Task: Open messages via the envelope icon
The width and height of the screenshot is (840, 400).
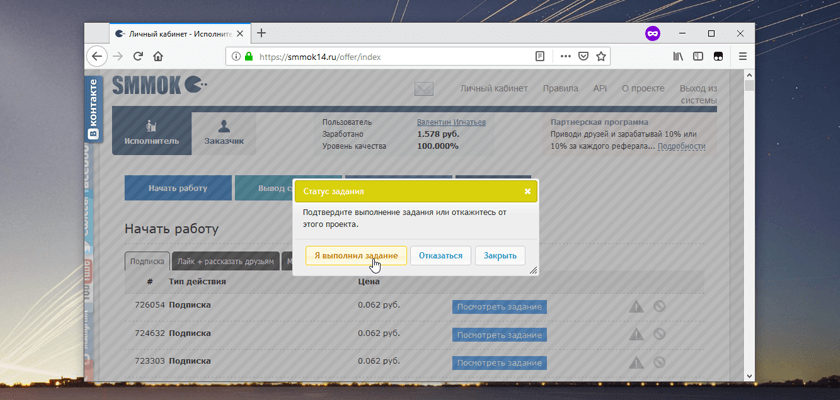Action: click(x=423, y=89)
